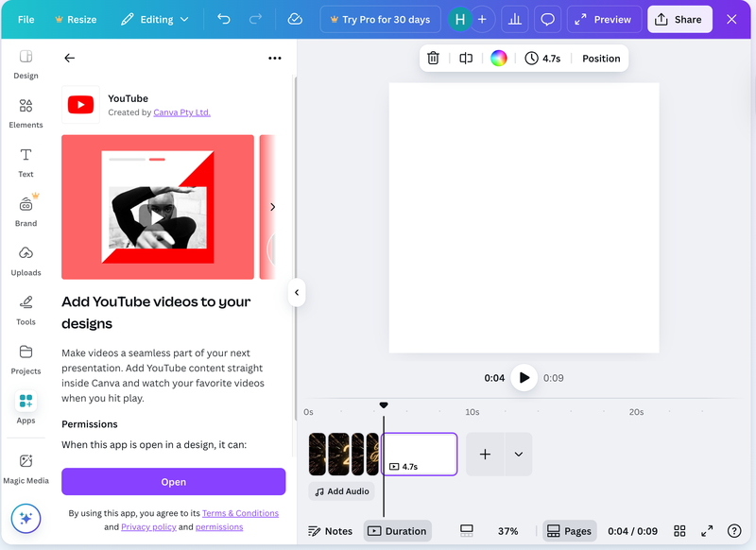Open the Magic Media app
The image size is (756, 550).
[26, 468]
